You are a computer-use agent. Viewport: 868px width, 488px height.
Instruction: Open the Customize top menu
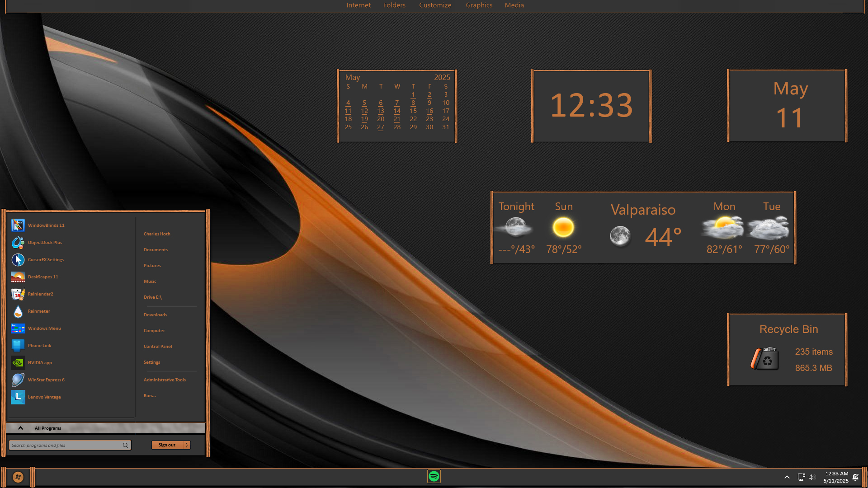coord(435,5)
